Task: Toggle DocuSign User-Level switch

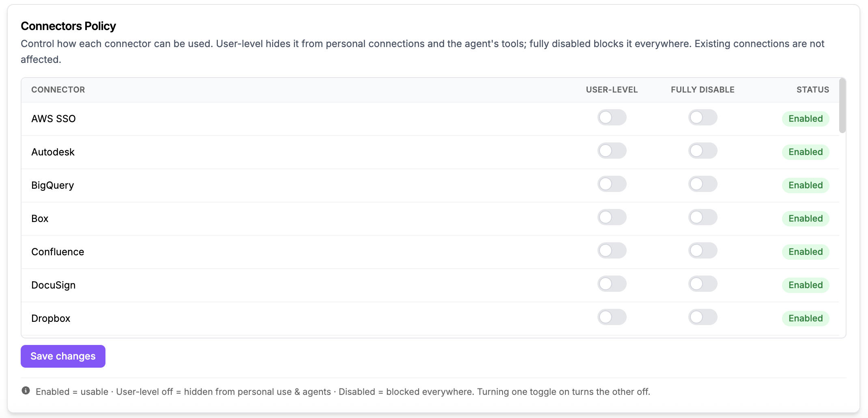Action: coord(612,284)
